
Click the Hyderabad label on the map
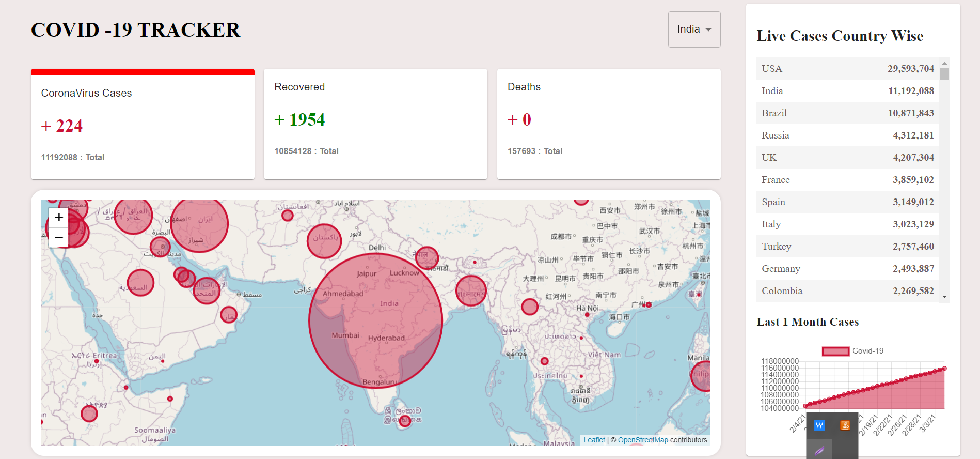tap(386, 338)
